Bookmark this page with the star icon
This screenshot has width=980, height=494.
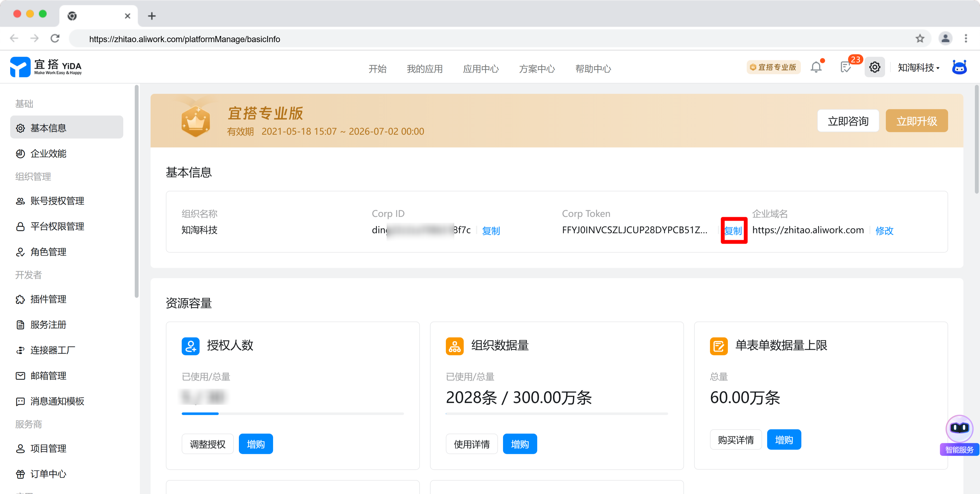pos(920,39)
